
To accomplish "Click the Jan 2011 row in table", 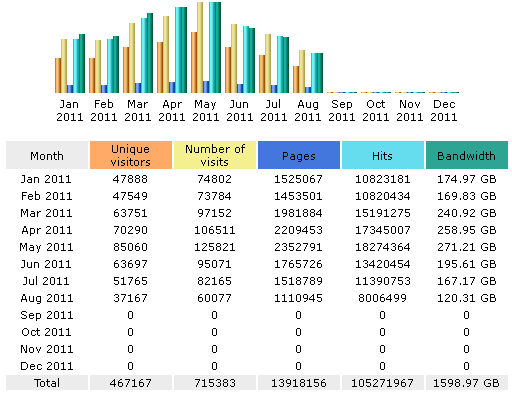I will tap(257, 179).
